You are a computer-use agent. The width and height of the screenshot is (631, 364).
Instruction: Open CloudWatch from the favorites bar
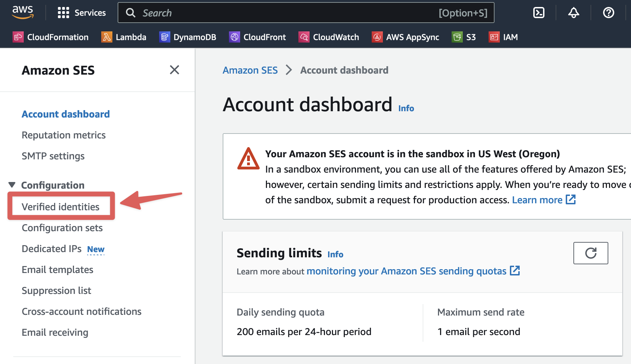point(329,37)
